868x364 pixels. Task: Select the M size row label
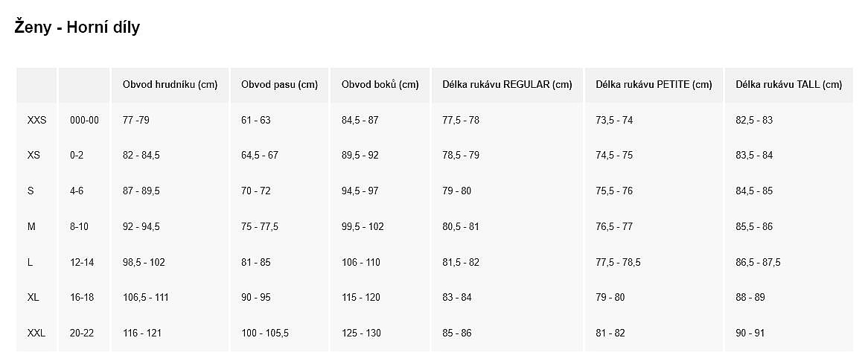(31, 226)
